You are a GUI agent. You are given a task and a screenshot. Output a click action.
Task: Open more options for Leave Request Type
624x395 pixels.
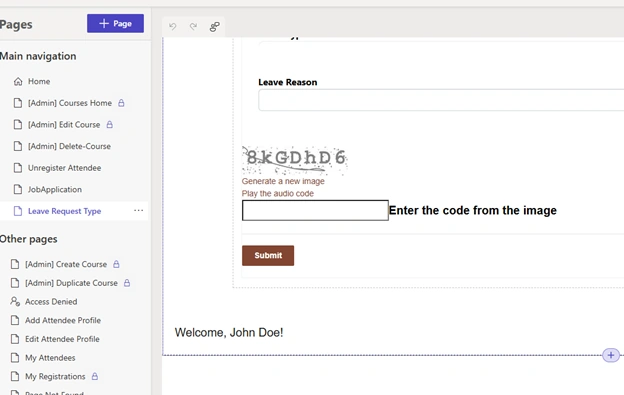point(138,210)
